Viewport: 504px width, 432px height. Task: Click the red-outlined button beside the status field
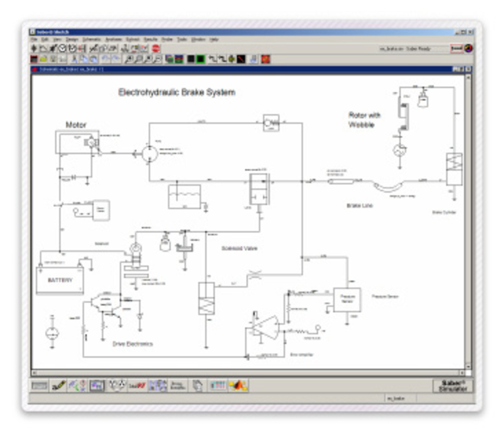click(x=456, y=48)
